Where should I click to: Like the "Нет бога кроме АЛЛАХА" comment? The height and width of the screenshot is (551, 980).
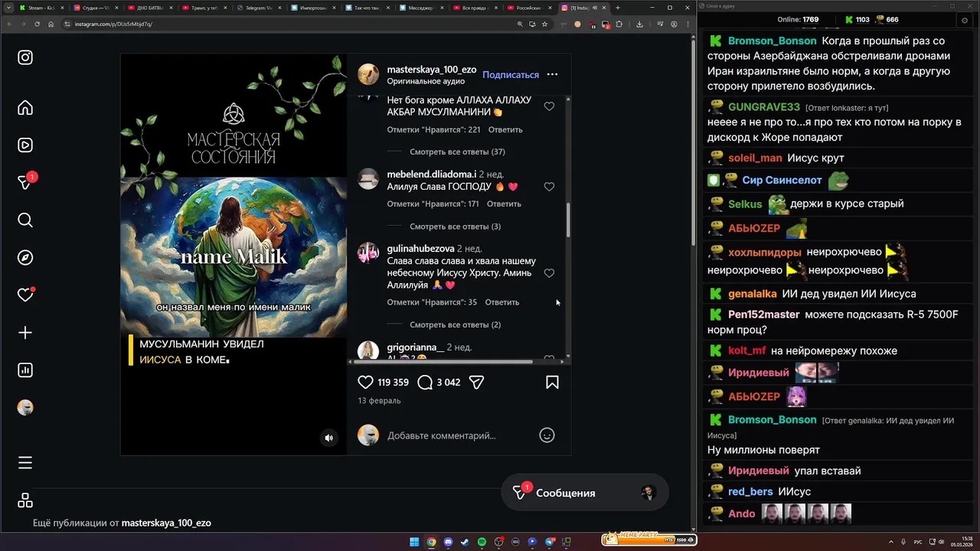point(549,106)
